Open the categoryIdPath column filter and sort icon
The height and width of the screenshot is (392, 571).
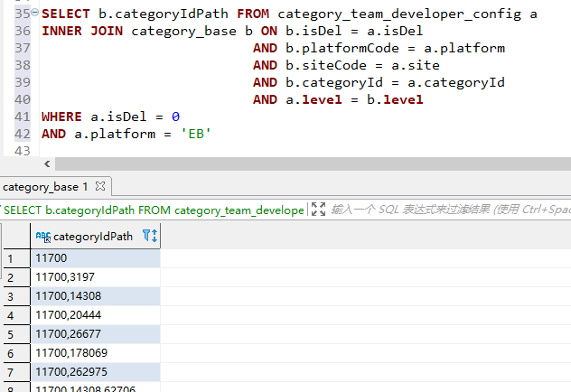click(150, 236)
